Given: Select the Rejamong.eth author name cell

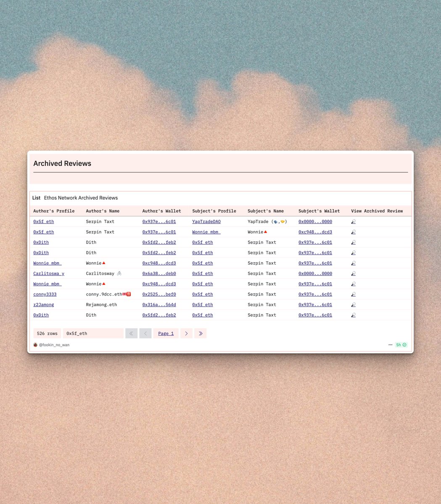Looking at the screenshot, I should tap(101, 304).
